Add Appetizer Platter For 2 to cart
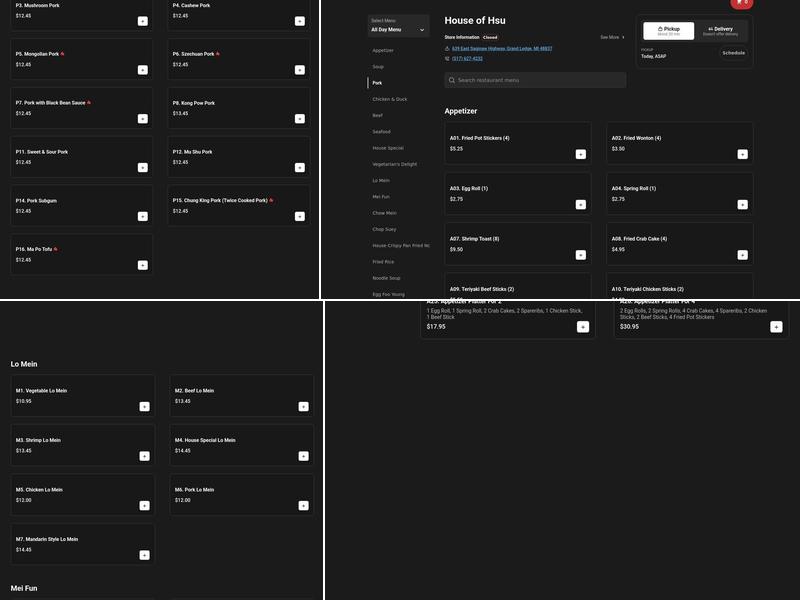Screen dimensions: 800x600 coord(583,327)
